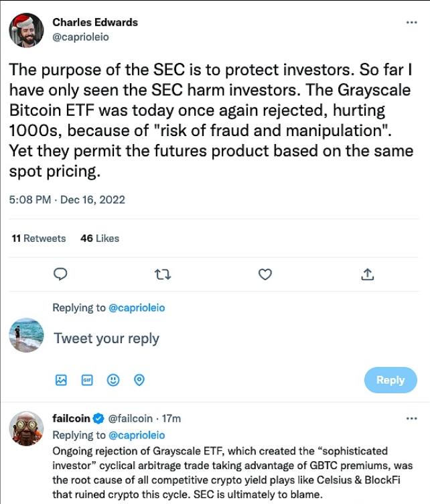Add location pin to reply
430x504 pixels.
(x=139, y=380)
